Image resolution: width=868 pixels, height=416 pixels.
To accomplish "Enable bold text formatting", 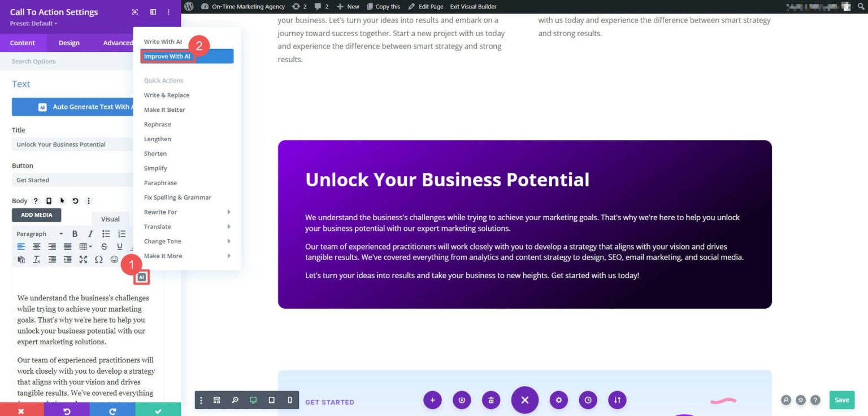I will [75, 234].
